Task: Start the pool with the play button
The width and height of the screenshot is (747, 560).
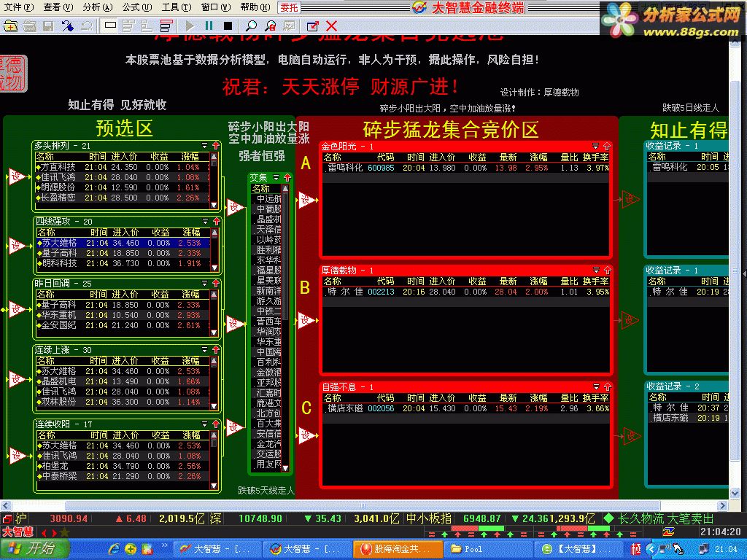Action: (x=190, y=26)
